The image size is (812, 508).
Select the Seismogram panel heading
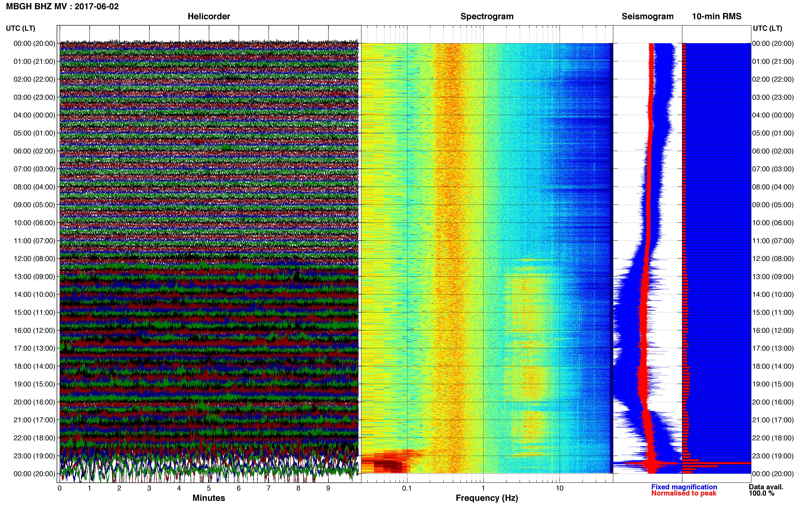[648, 16]
